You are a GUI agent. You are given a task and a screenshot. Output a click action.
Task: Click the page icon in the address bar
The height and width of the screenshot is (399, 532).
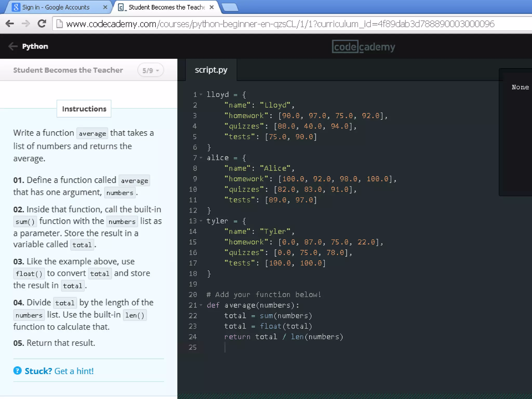[59, 24]
